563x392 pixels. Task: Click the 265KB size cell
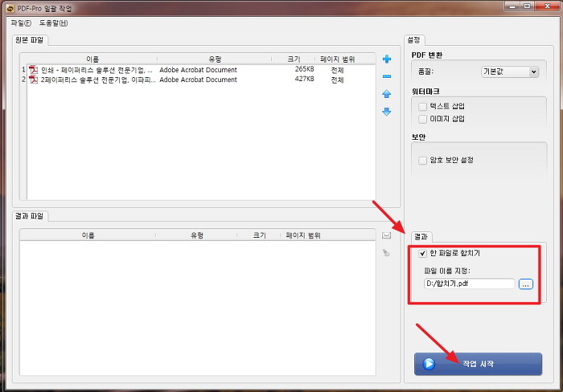pyautogui.click(x=304, y=69)
